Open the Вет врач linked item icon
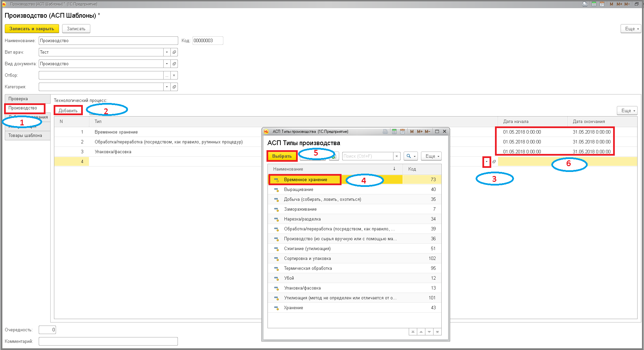Image resolution: width=644 pixels, height=350 pixels. (174, 52)
